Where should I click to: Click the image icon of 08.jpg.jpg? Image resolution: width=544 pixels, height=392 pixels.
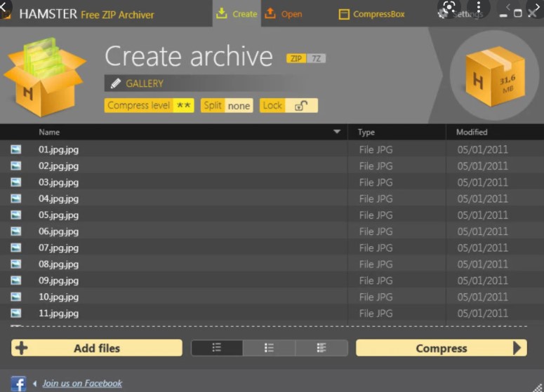15,264
